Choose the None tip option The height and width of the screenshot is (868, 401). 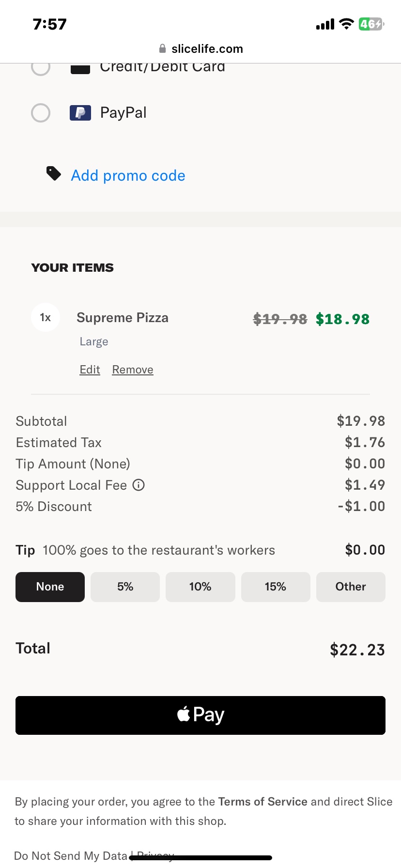tap(50, 587)
